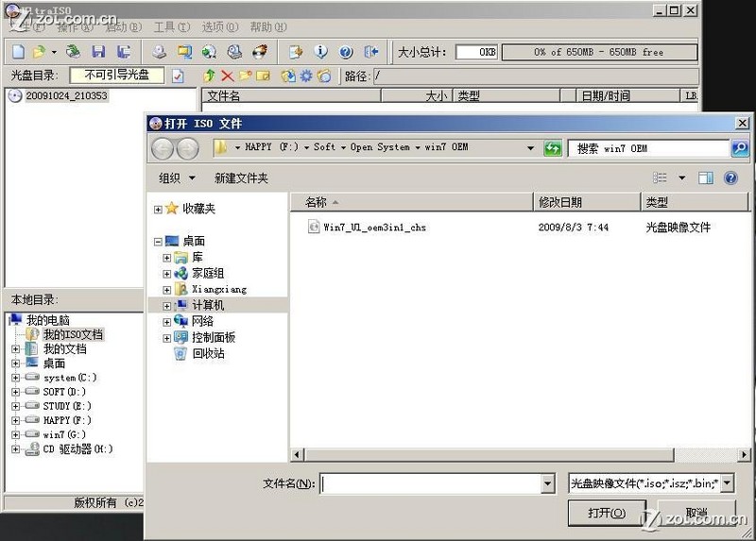The image size is (756, 541).
Task: Toggle the preview pane icon in dialog
Action: (706, 178)
